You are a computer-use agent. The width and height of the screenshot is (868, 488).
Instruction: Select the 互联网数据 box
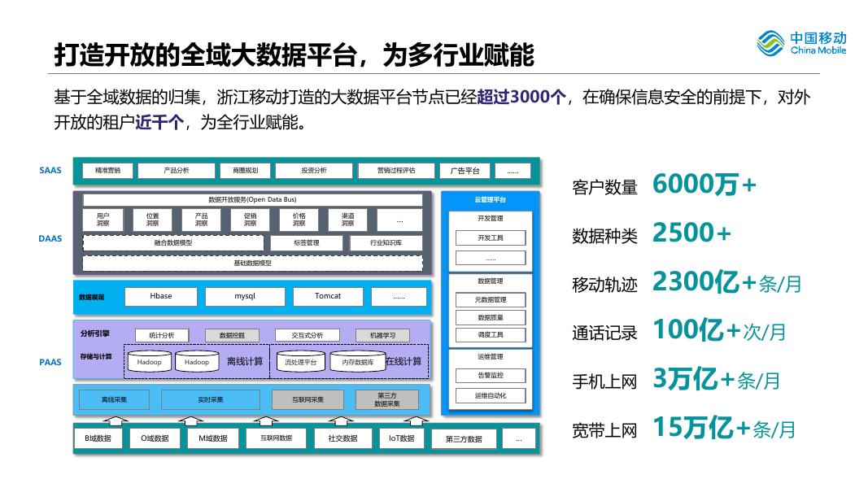(277, 438)
